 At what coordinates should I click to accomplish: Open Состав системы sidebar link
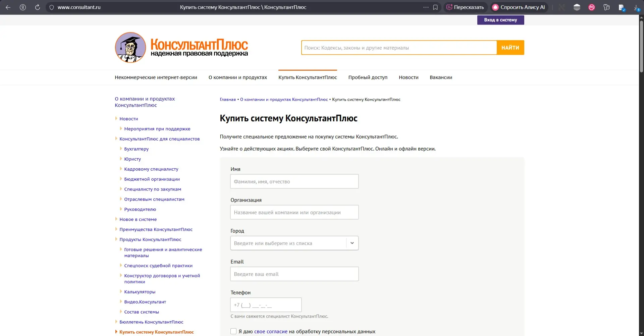point(142,312)
